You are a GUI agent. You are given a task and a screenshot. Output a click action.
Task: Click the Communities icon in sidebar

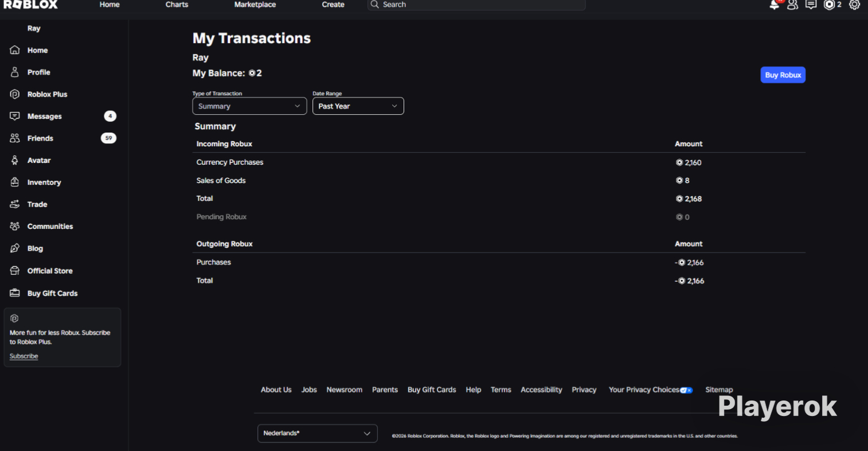pos(15,226)
